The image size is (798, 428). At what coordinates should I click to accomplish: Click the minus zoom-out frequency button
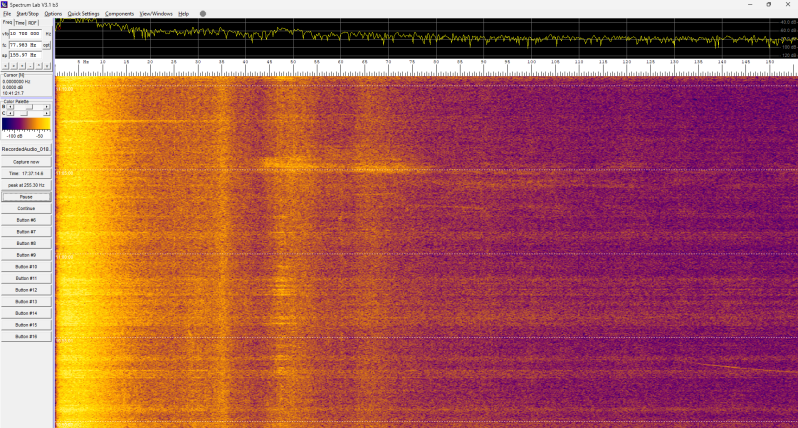(x=30, y=66)
